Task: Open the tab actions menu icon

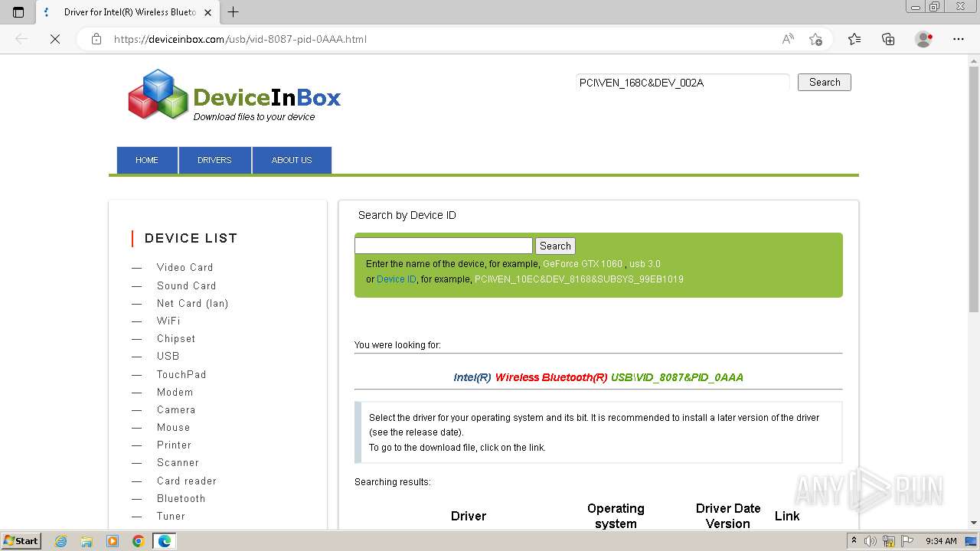Action: [x=18, y=11]
